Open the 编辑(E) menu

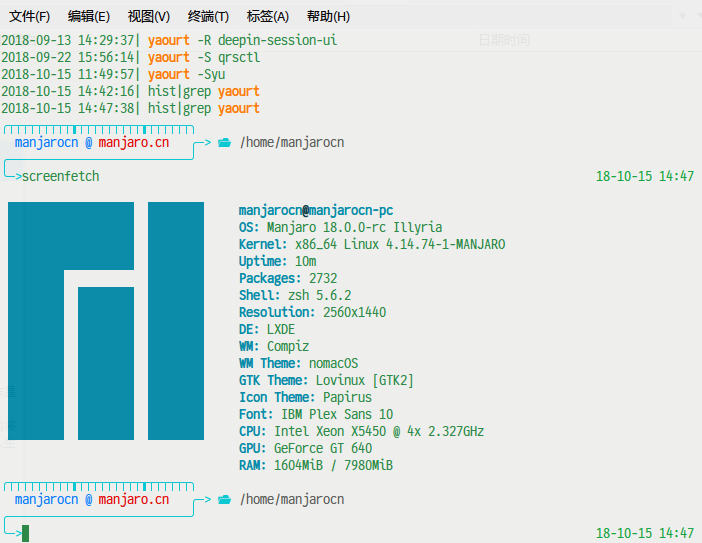pyautogui.click(x=89, y=17)
